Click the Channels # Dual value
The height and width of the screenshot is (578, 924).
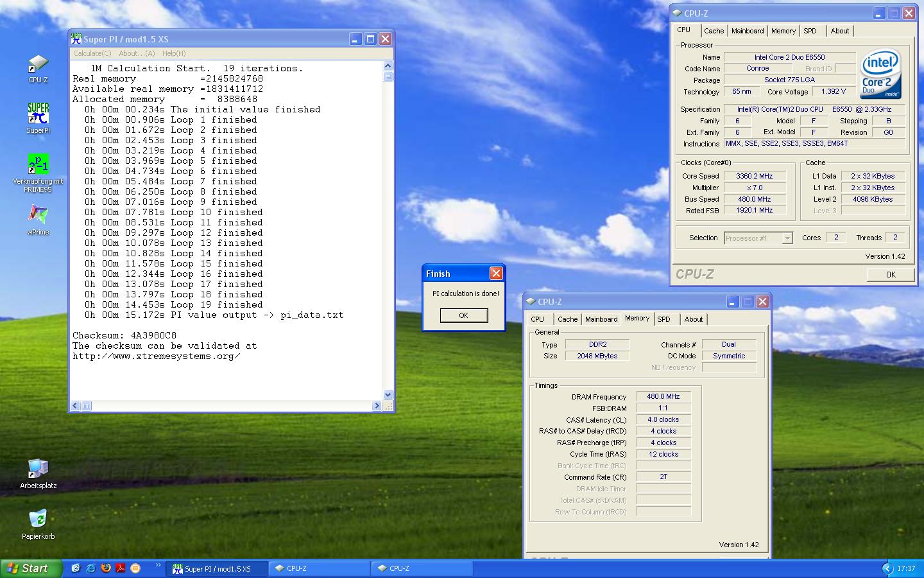pos(729,345)
